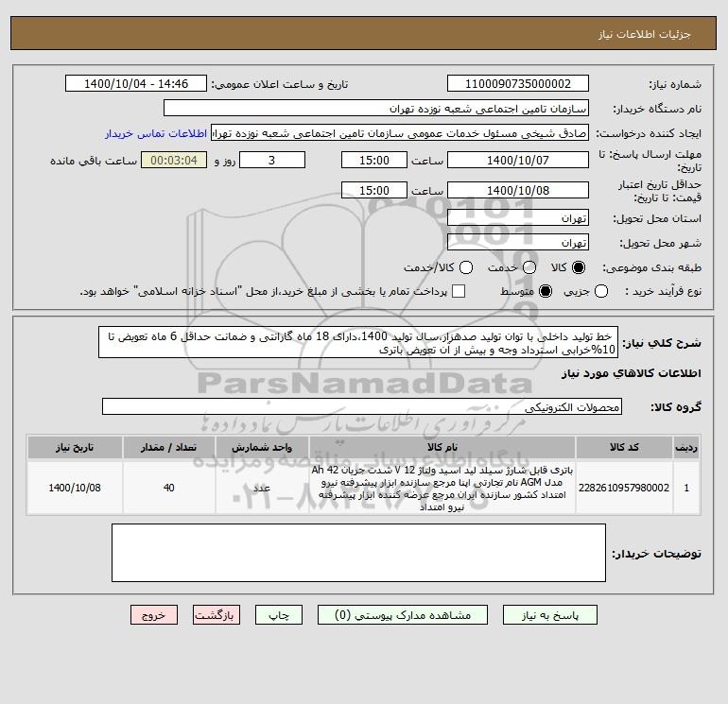
Task: Click the response deadline time 15:00 field
Action: click(374, 160)
